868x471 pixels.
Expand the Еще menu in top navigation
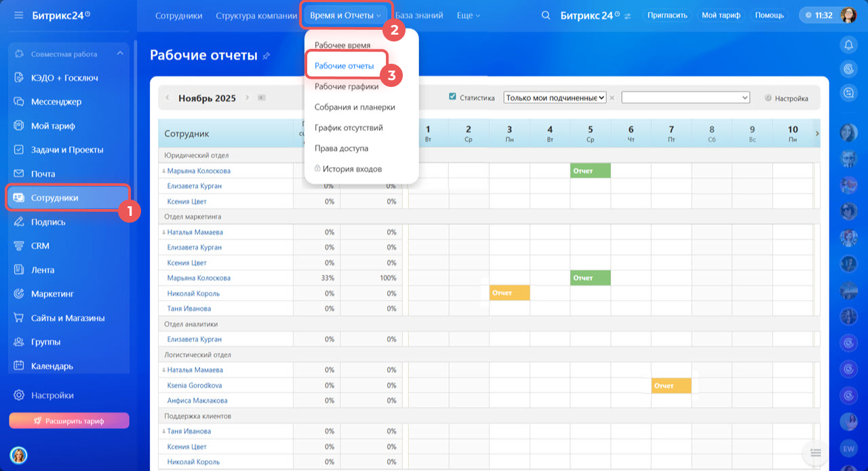(x=468, y=16)
